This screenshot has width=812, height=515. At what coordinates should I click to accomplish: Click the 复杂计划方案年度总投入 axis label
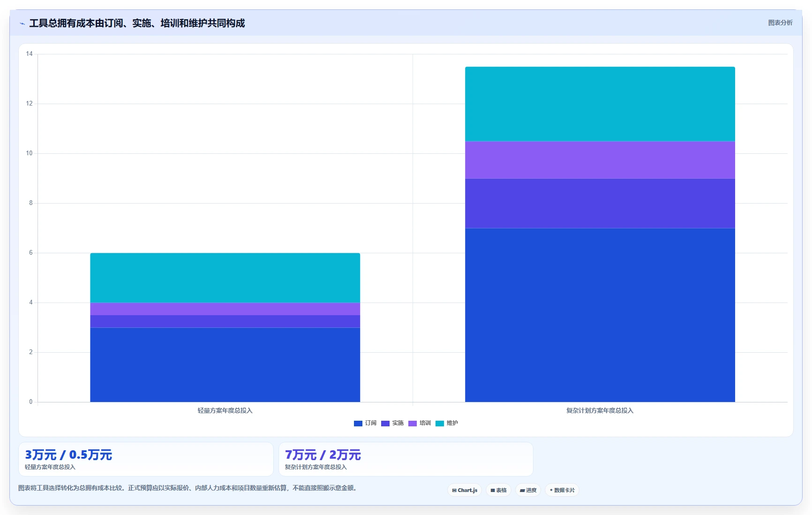coord(600,410)
